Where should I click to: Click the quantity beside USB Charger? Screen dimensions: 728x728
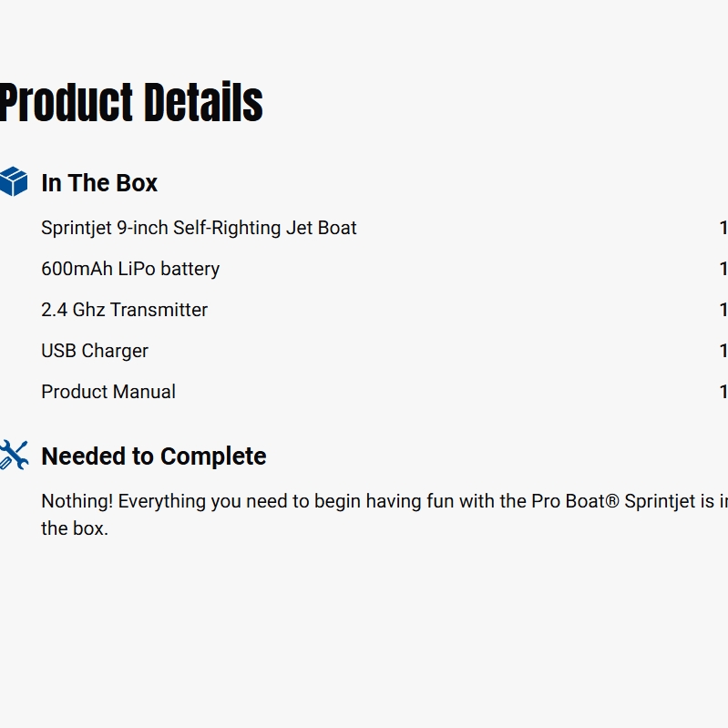point(723,351)
